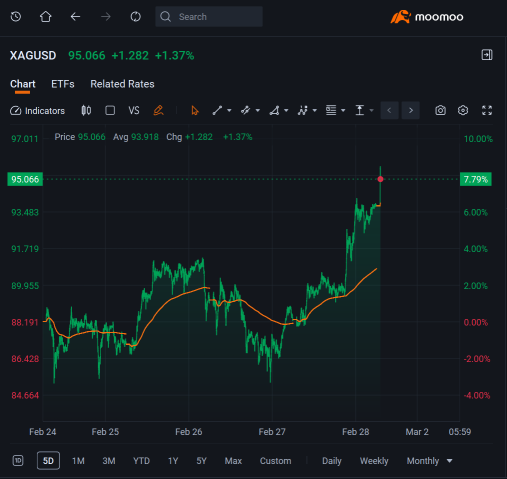Expand the Fibonacci tool dropdown

(343, 110)
